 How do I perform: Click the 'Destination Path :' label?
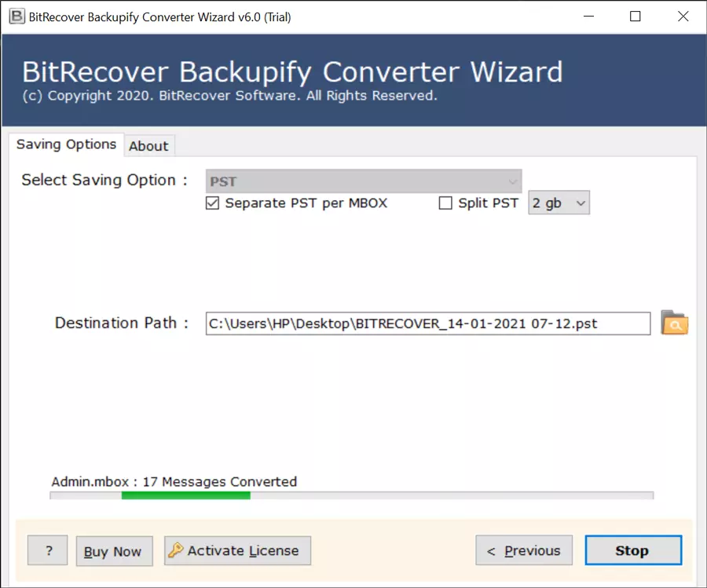click(122, 323)
